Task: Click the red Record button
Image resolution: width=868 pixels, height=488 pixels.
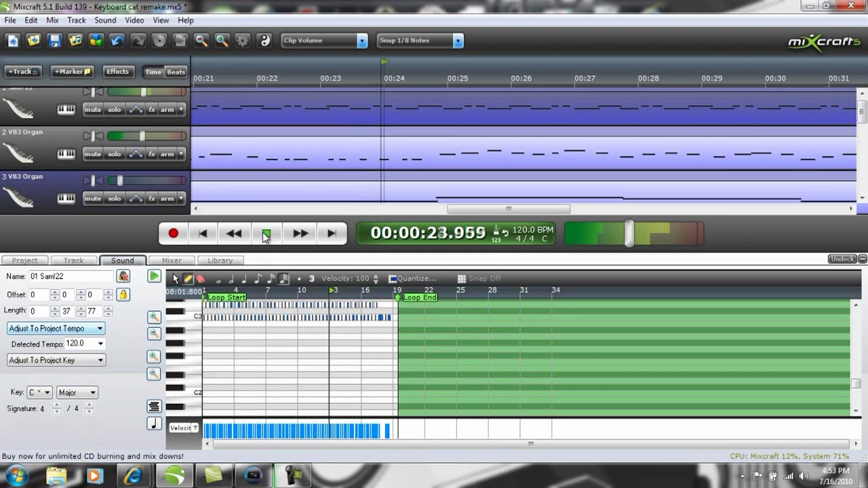Action: [x=173, y=233]
